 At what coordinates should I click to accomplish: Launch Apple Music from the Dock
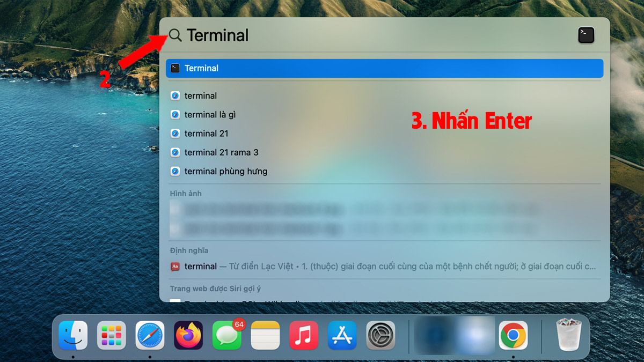304,336
